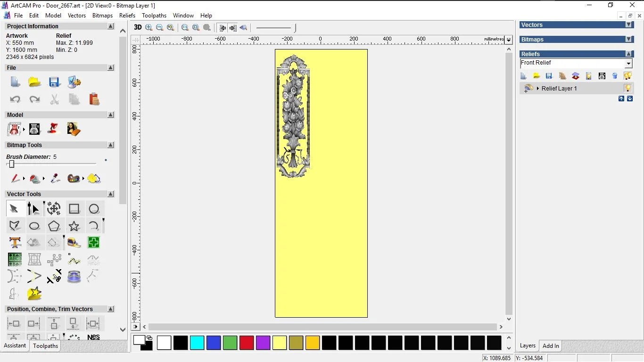Open the Toolpaths menu
Viewport: 644px width, 362px height.
pos(154,16)
